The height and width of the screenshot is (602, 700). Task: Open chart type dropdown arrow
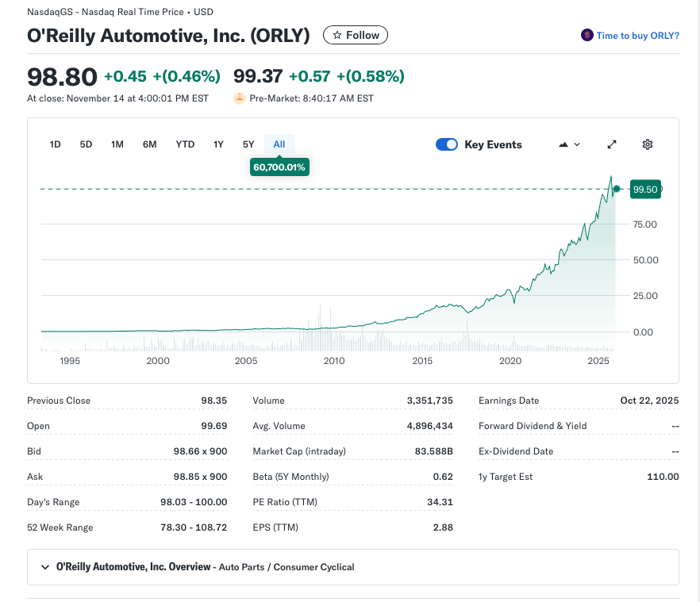point(577,144)
